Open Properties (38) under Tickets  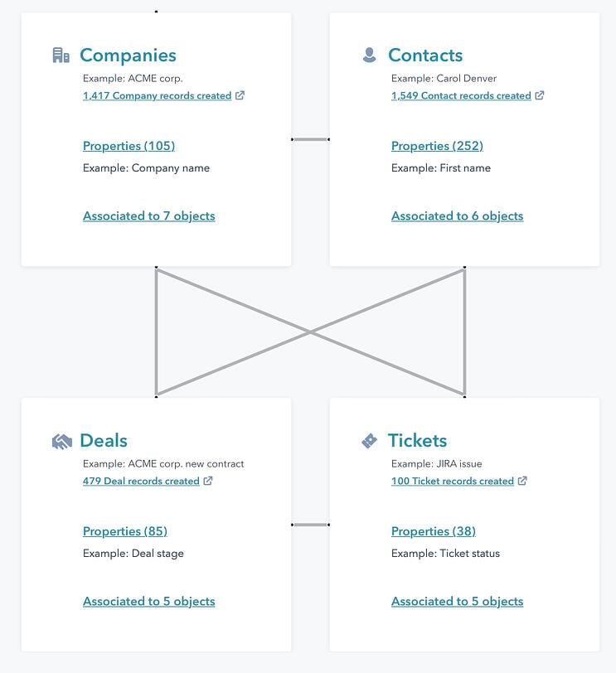tap(434, 530)
